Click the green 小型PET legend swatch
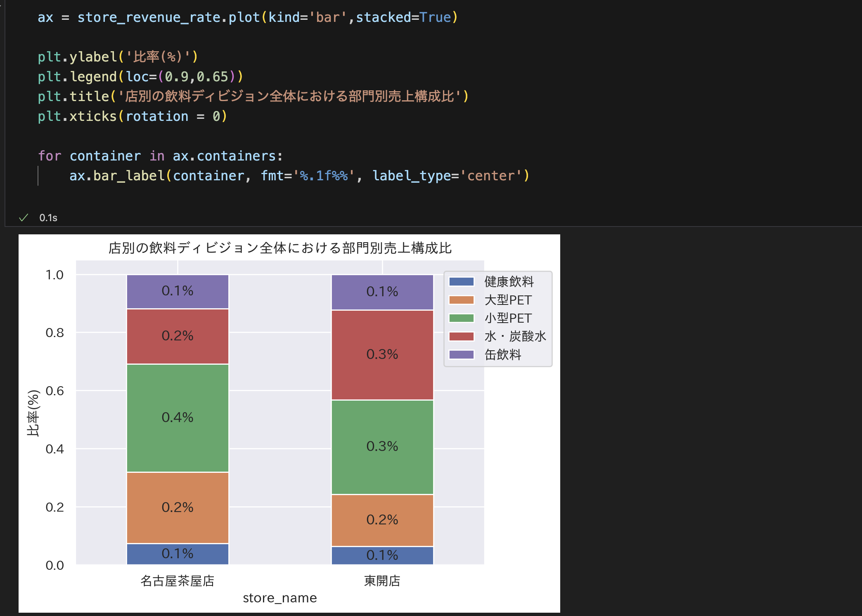Viewport: 862px width, 616px height. click(x=462, y=318)
